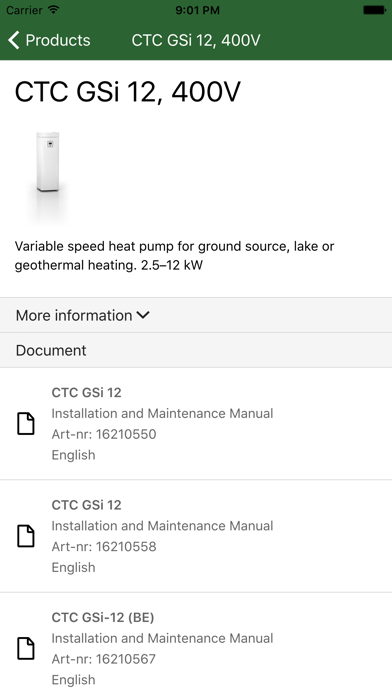Tap the 9:01 PM clock in status bar

[x=197, y=10]
